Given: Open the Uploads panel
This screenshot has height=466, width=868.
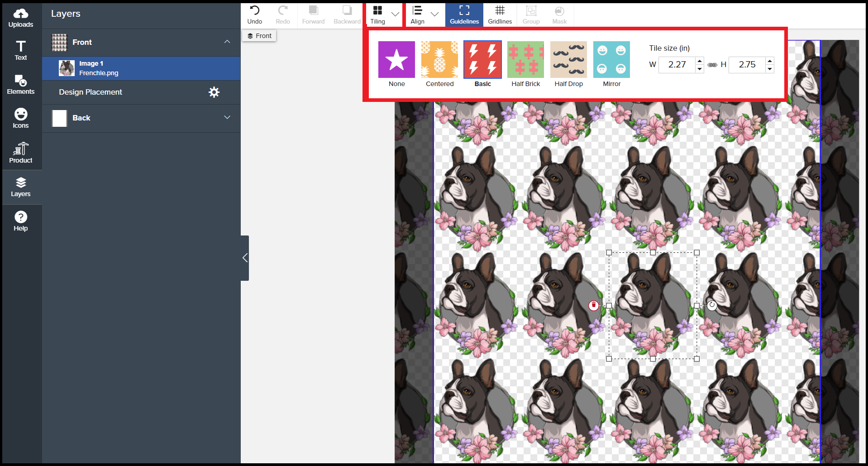Looking at the screenshot, I should point(21,18).
